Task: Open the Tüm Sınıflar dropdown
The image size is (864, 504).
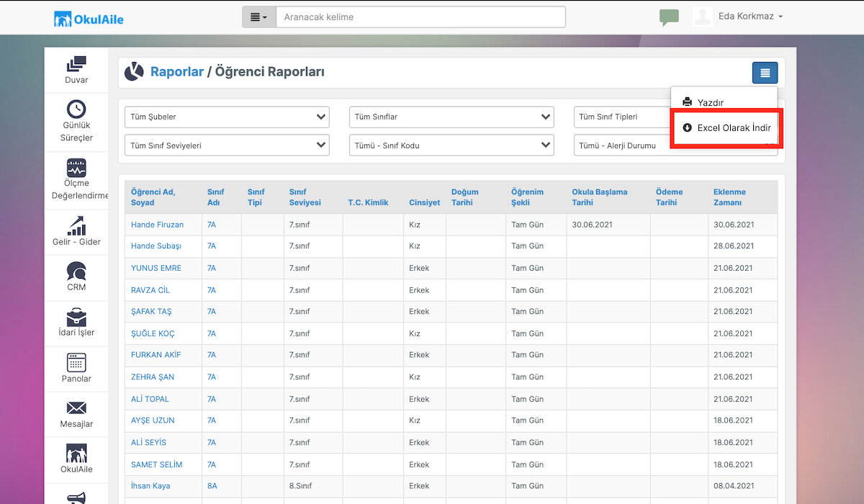Action: (x=451, y=117)
